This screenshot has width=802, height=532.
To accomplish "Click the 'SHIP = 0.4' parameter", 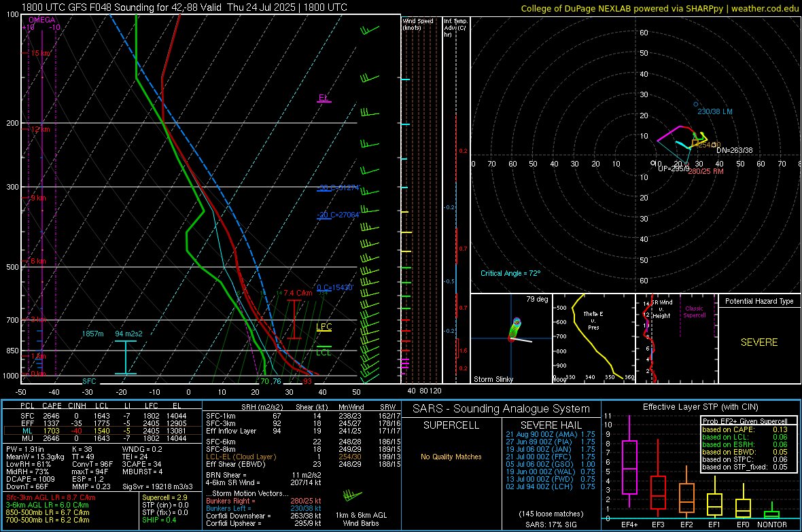I will (x=159, y=520).
